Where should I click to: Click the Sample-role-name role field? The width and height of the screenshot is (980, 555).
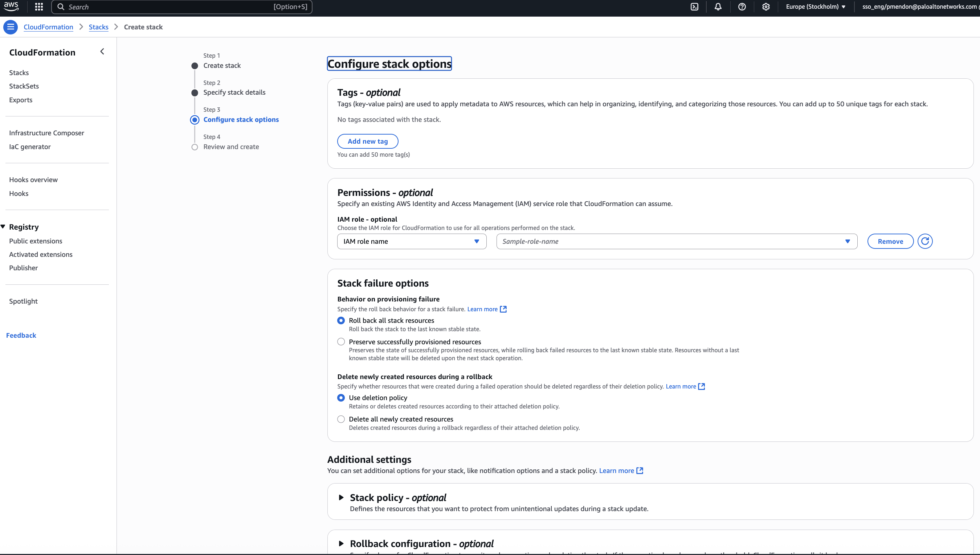pos(677,241)
